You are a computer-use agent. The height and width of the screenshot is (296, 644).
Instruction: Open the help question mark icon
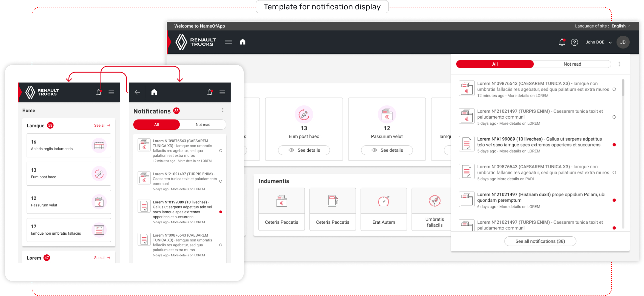574,42
